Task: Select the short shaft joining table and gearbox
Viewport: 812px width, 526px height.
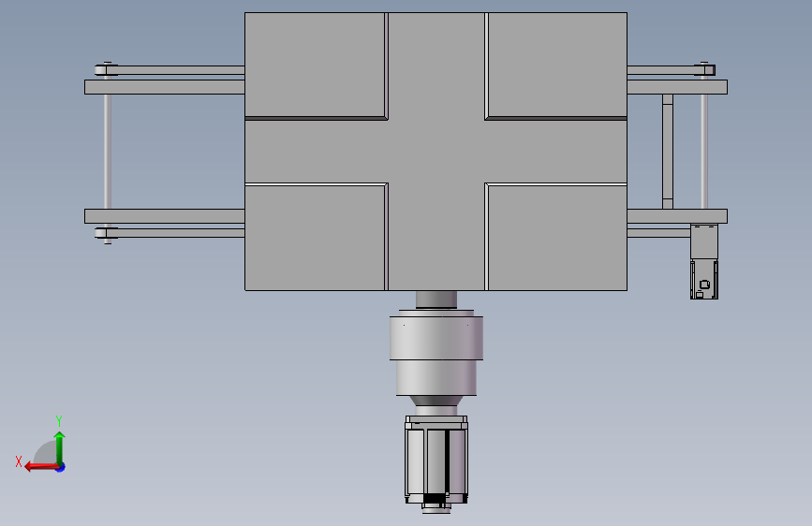Action: [436, 300]
